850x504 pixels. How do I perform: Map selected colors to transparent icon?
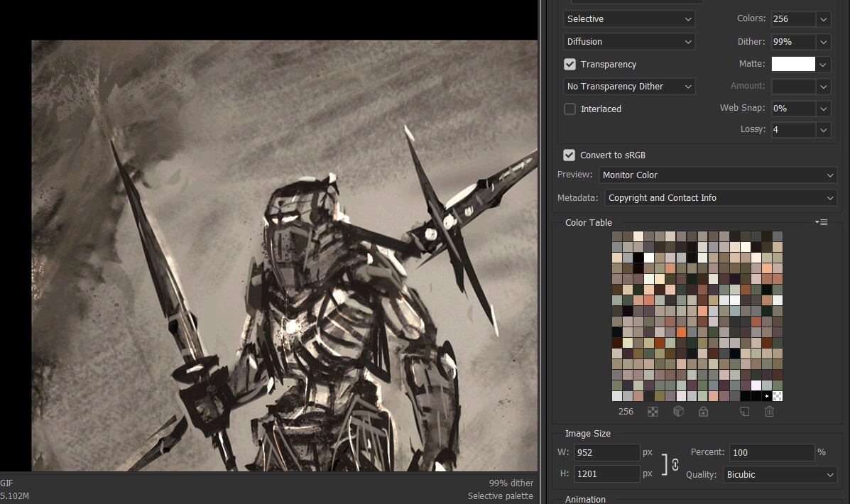(653, 412)
